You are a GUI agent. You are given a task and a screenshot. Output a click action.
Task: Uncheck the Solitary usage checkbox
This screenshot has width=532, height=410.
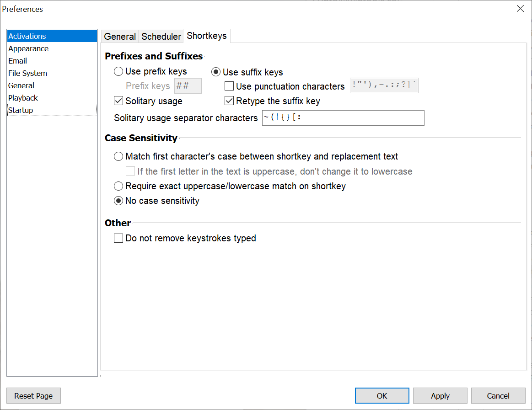118,101
